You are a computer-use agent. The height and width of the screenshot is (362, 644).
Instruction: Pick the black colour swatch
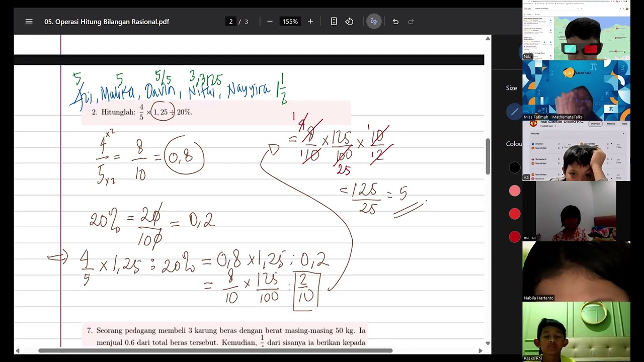tap(514, 168)
